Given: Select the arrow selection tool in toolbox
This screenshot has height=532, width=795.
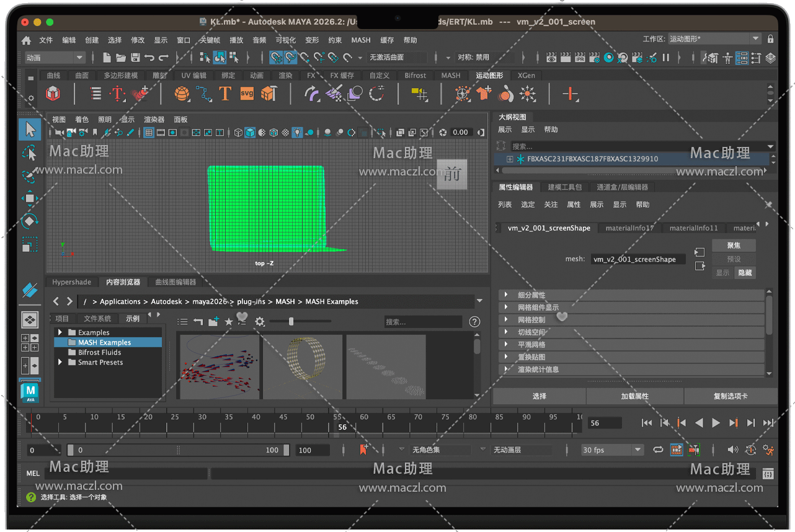Looking at the screenshot, I should click(30, 130).
